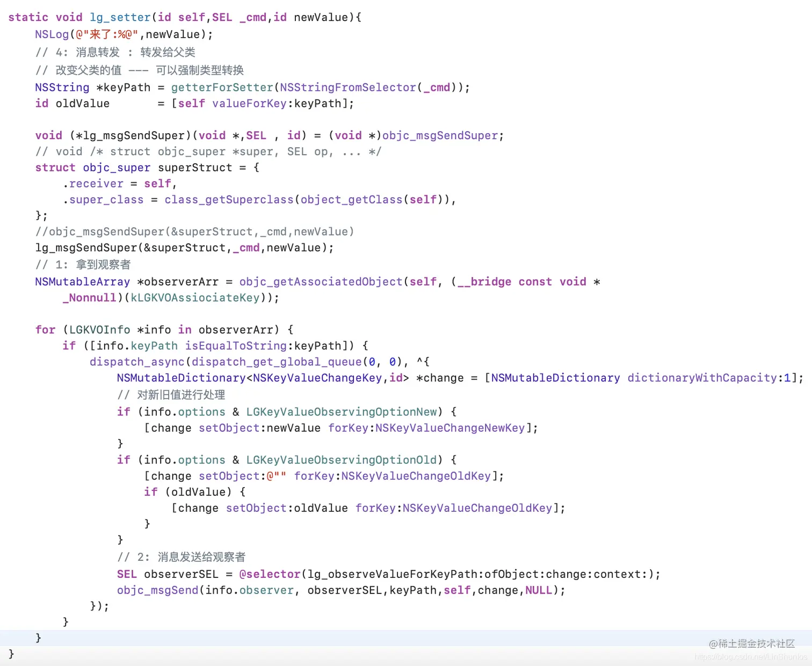Screen dimensions: 812x666
Task: Click the comment '// 4: 消息转发'
Action: click(x=115, y=52)
